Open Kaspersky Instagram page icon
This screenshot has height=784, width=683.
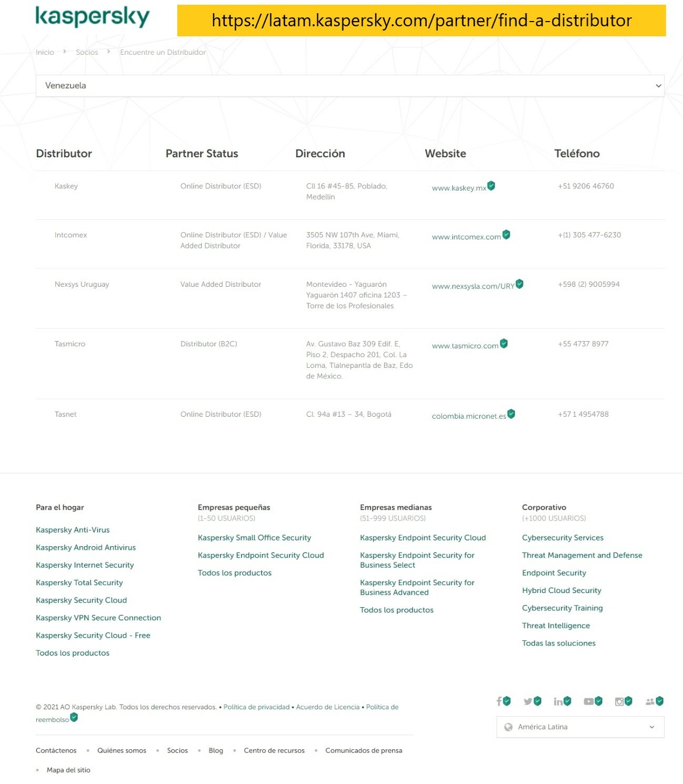pyautogui.click(x=619, y=701)
